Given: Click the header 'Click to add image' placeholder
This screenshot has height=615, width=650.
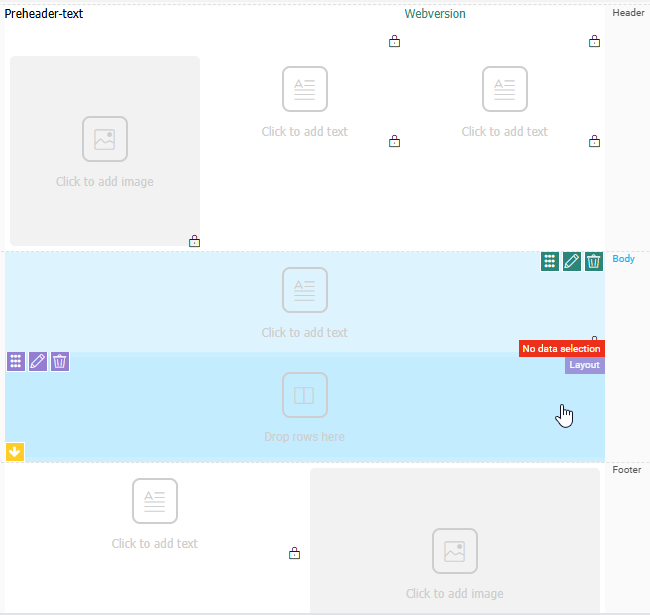Looking at the screenshot, I should [105, 151].
